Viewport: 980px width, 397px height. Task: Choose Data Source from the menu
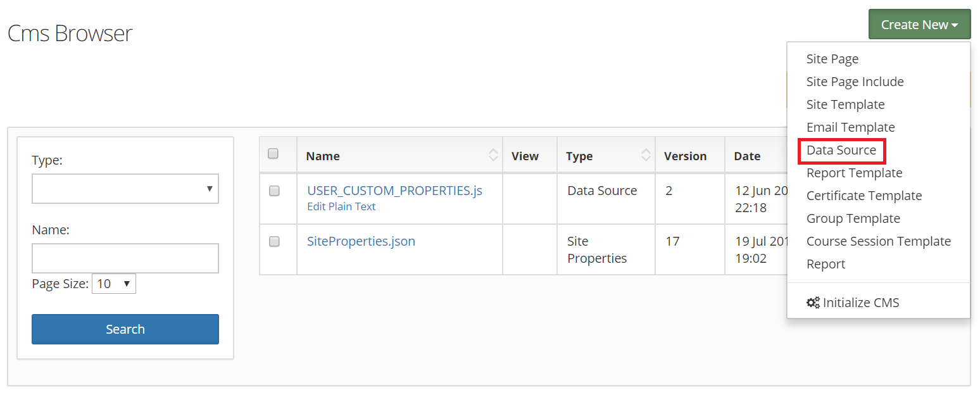841,150
